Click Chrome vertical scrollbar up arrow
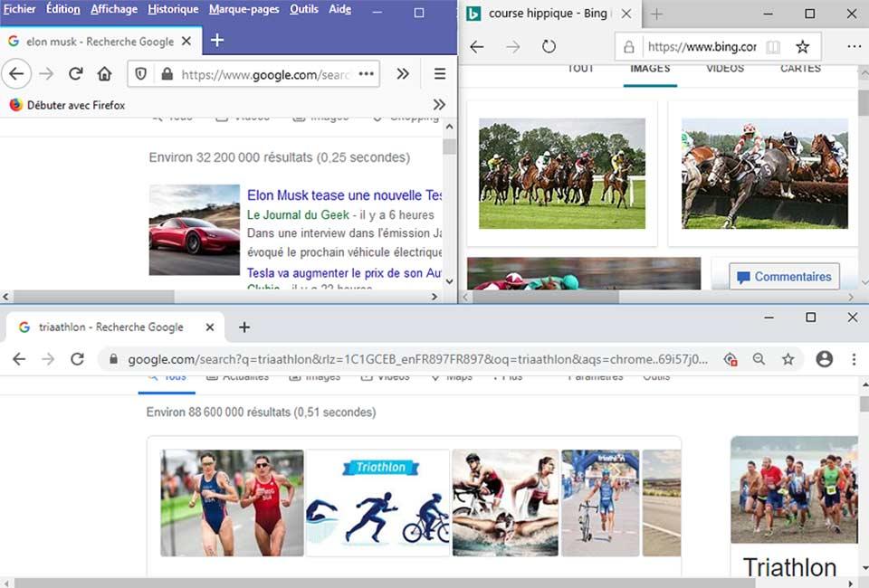Image resolution: width=869 pixels, height=588 pixels. click(864, 384)
